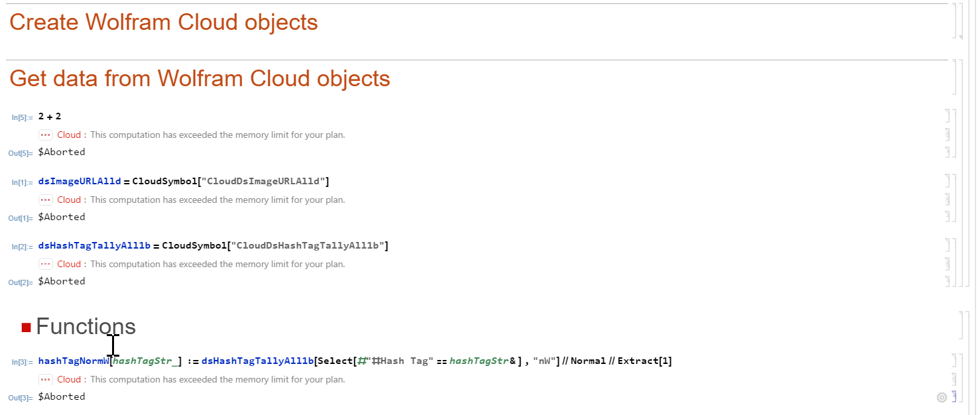Open the message menu under hashTagNormW definition
The image size is (980, 415).
(x=46, y=379)
